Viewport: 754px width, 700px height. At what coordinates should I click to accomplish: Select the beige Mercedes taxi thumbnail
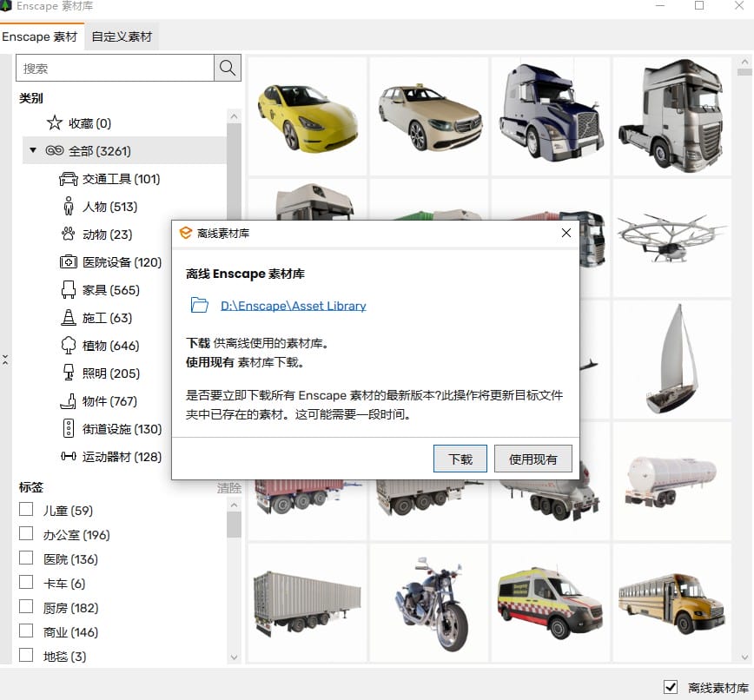click(429, 116)
